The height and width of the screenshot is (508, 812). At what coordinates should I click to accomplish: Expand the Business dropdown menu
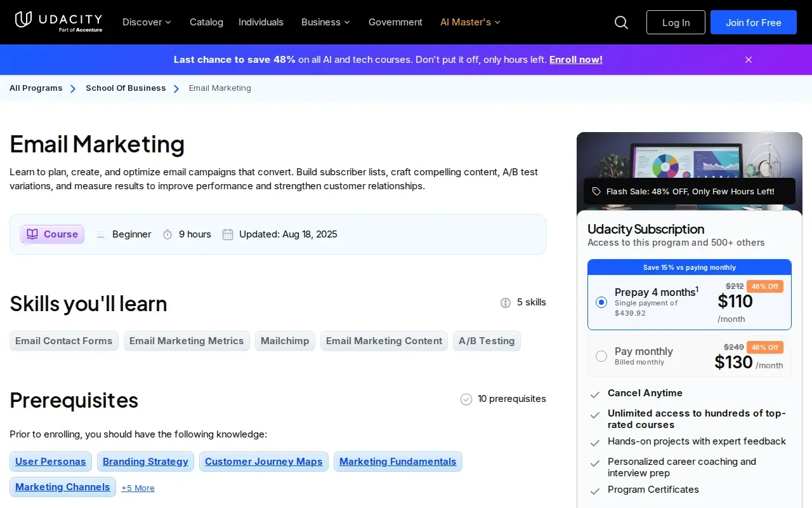pyautogui.click(x=325, y=22)
